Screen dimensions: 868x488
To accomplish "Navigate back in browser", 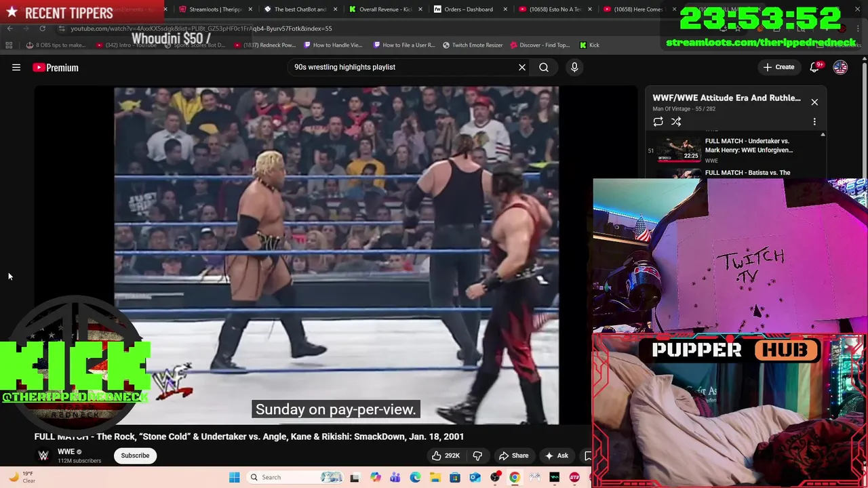I will tap(9, 28).
